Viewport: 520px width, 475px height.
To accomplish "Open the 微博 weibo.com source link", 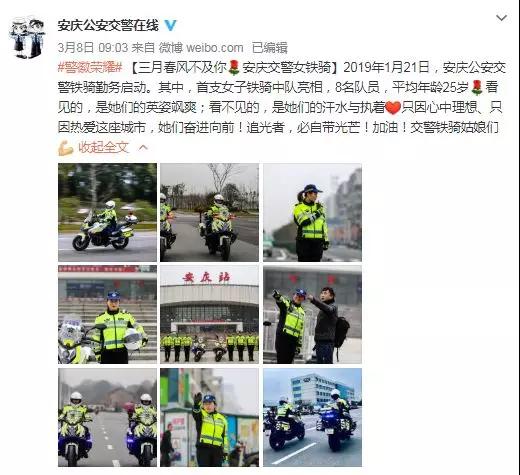I will coord(201,48).
